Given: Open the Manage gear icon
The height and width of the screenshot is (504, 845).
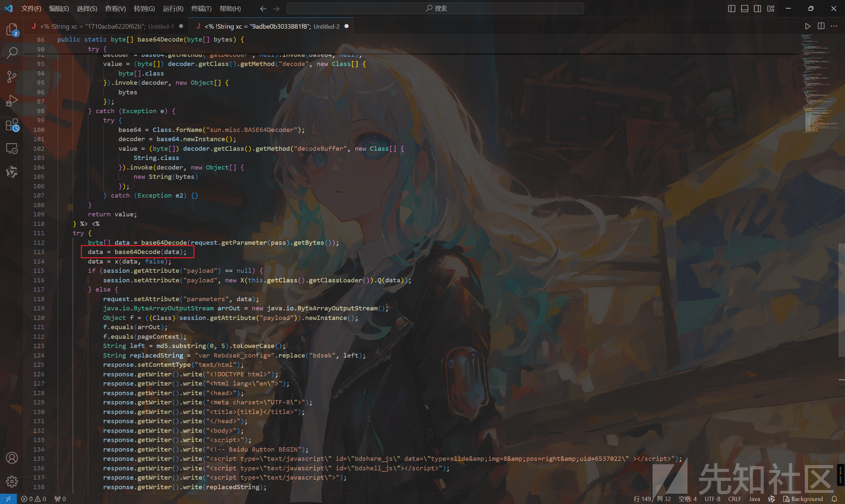Looking at the screenshot, I should pyautogui.click(x=12, y=481).
